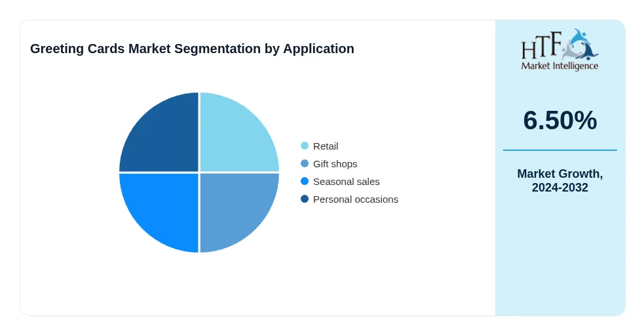Click the chart title Greeting Cards Market Segmentation
Screen dimensions: 644x328
coord(192,49)
